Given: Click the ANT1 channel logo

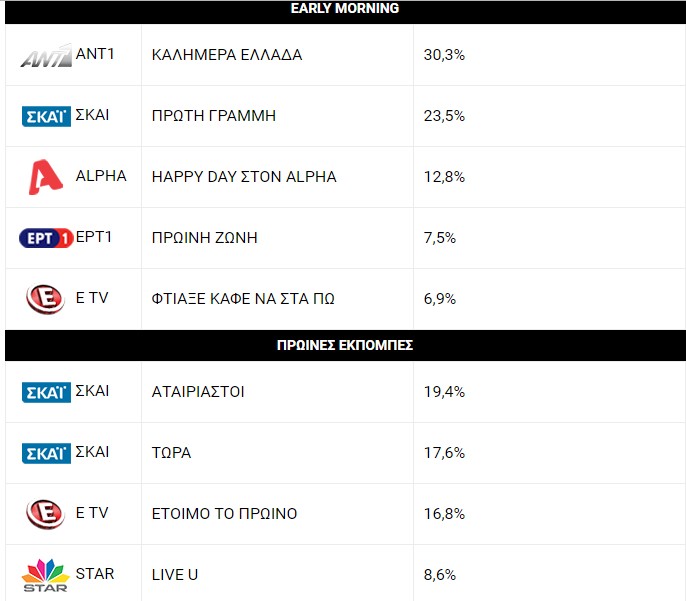Looking at the screenshot, I should tap(46, 56).
